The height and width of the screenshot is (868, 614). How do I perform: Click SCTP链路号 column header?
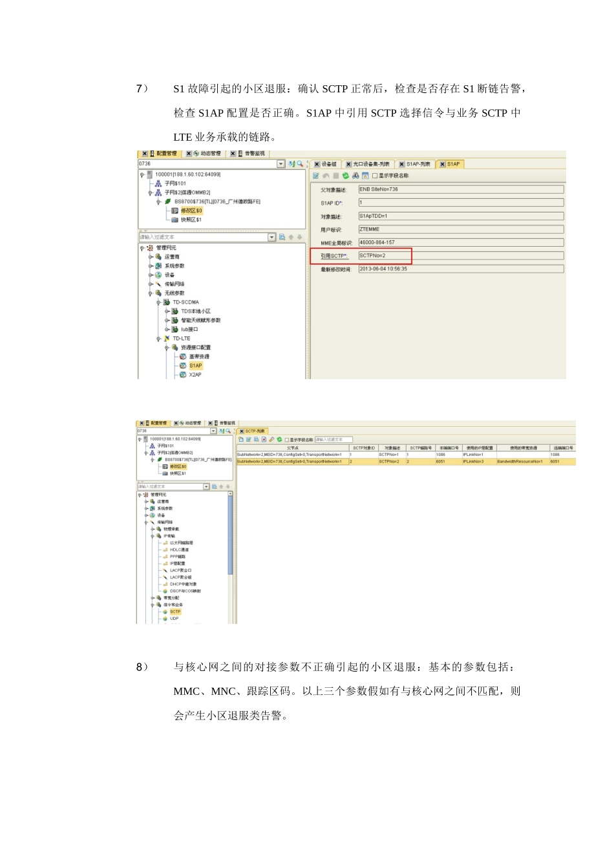point(420,448)
